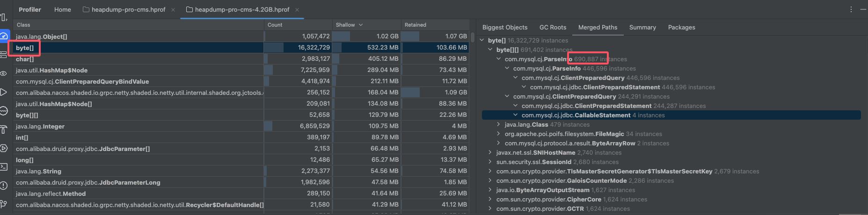Expand the TlsMasterSecretKey 2,679 instances node
Screen dimensions: 868x215
[x=490, y=172]
